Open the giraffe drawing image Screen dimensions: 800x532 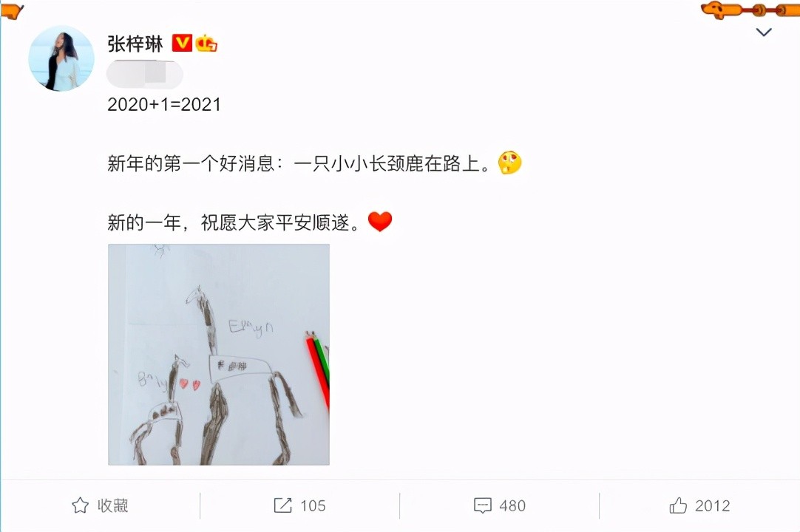point(219,355)
